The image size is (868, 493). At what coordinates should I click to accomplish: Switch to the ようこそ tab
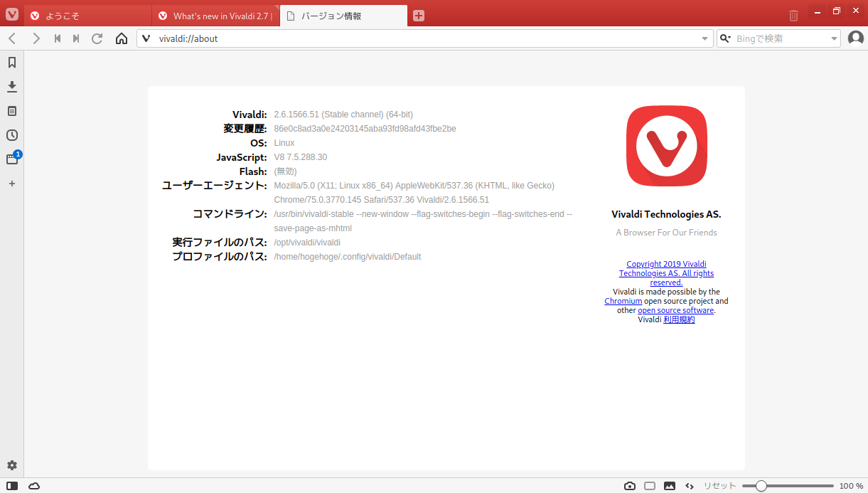click(88, 16)
